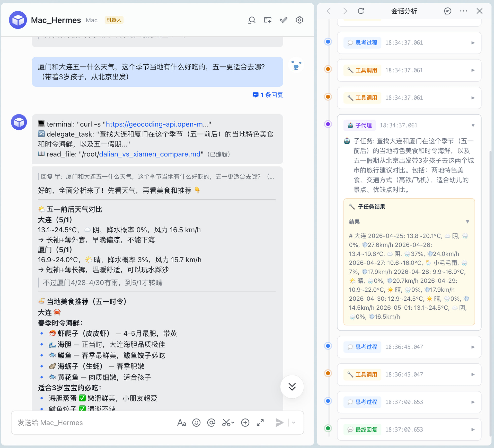494x448 pixels.
Task: Click the Aa text formatting icon
Action: pos(181,423)
